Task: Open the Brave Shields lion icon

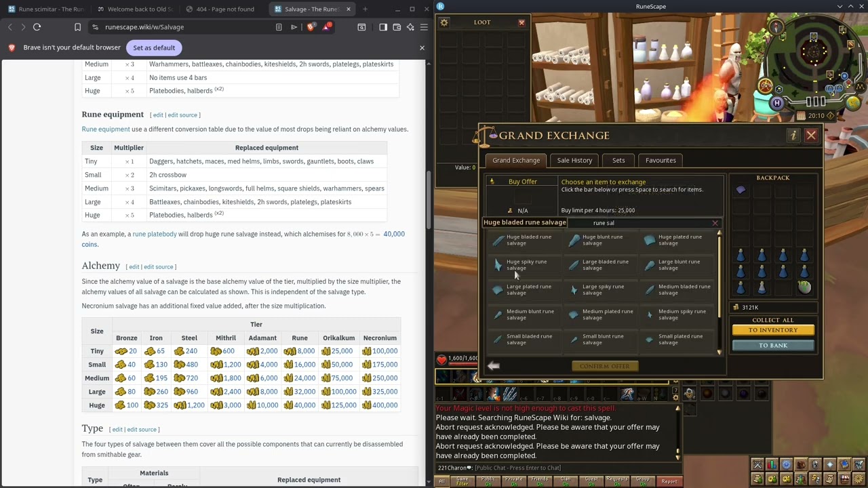Action: pyautogui.click(x=311, y=27)
